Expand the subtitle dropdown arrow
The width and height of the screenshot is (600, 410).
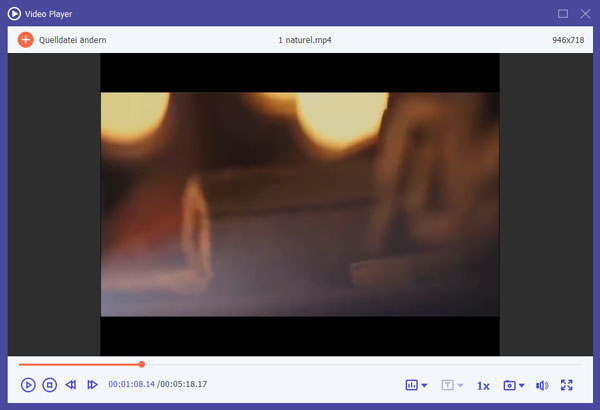click(460, 385)
